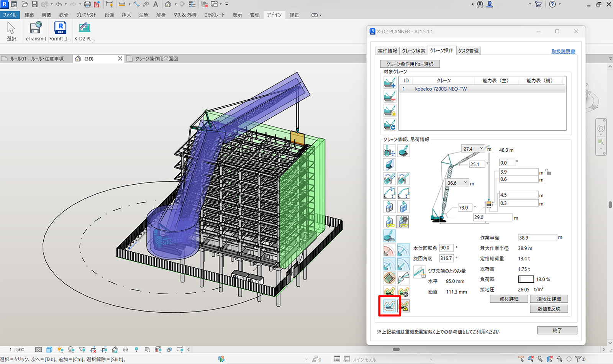Image resolution: width=613 pixels, height=364 pixels.
Task: Toggle the padlock next to 3.9 m field
Action: click(549, 172)
